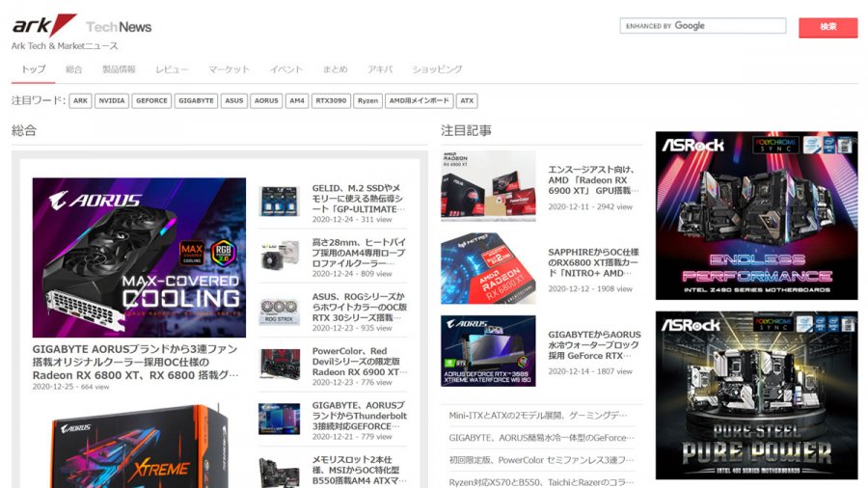The width and height of the screenshot is (868, 488).
Task: Click the ASRock Pure Steel Pure Power banner
Action: [x=756, y=395]
